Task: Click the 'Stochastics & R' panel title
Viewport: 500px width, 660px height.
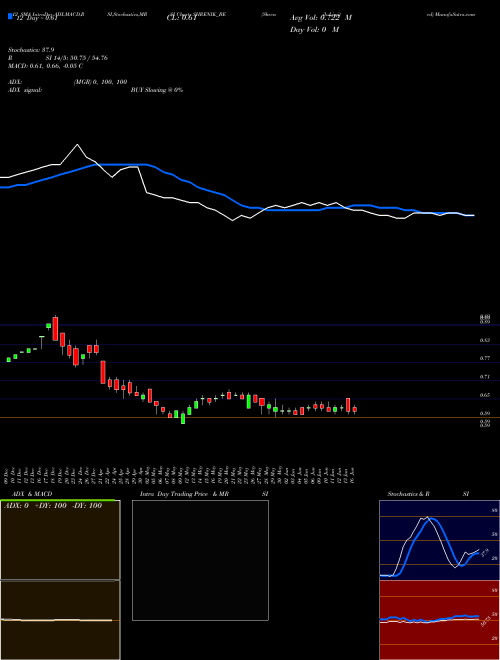Action: (409, 494)
